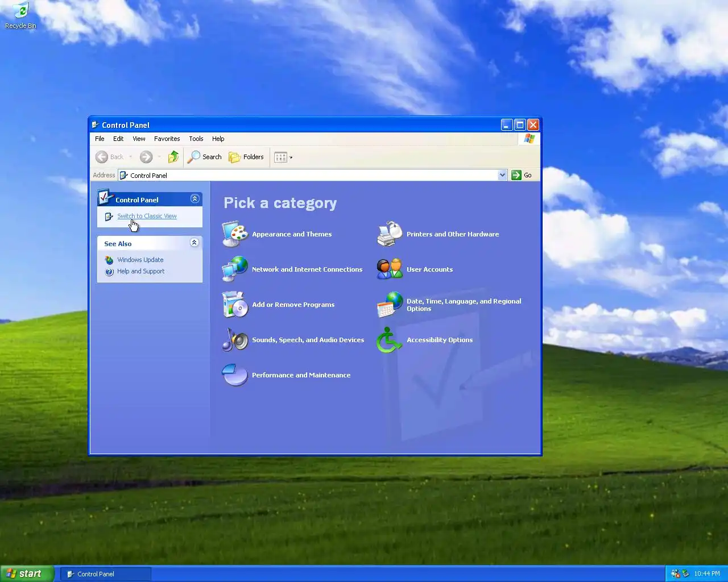Click the Add or Remove Programs text link
Image resolution: width=728 pixels, height=582 pixels.
293,305
